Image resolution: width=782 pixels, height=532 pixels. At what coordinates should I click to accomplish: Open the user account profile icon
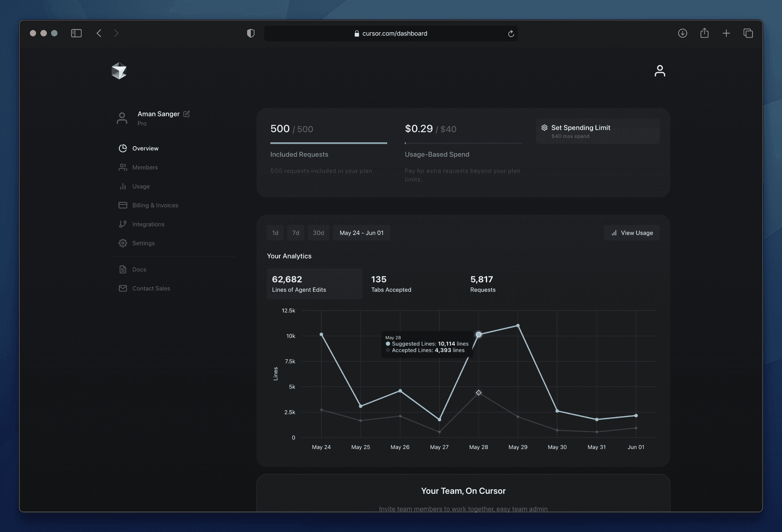659,71
